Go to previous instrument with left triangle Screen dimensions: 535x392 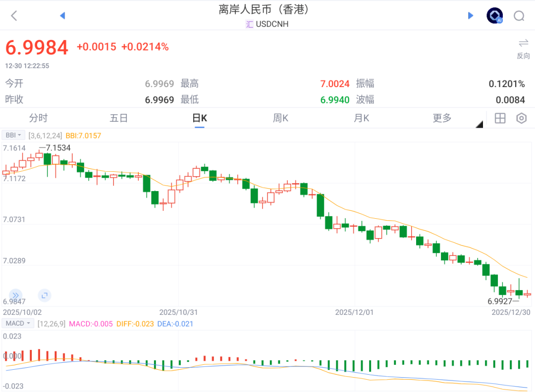[x=62, y=16]
